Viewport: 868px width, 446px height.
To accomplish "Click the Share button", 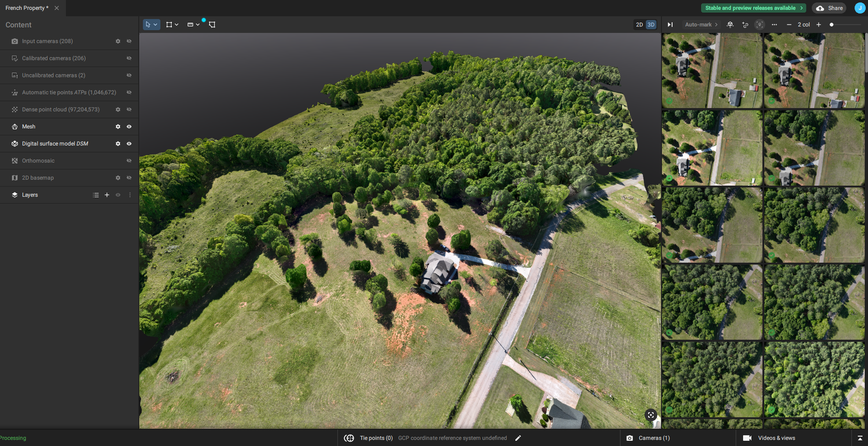I will pyautogui.click(x=829, y=8).
